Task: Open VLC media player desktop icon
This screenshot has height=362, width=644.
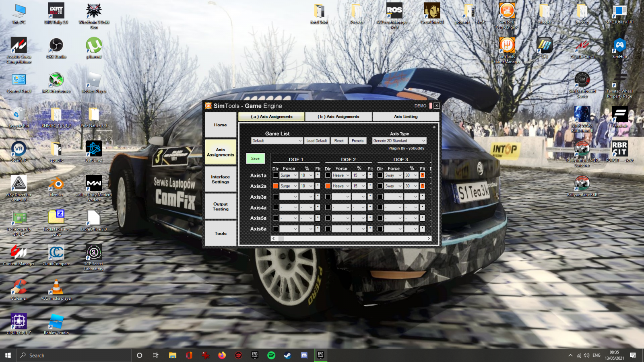Action: [56, 290]
